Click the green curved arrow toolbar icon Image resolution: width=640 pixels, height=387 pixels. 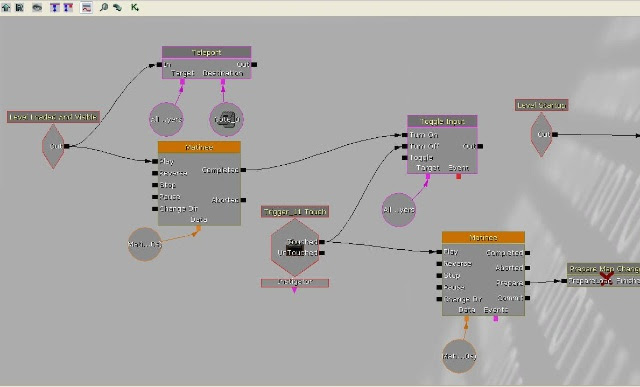click(x=118, y=7)
